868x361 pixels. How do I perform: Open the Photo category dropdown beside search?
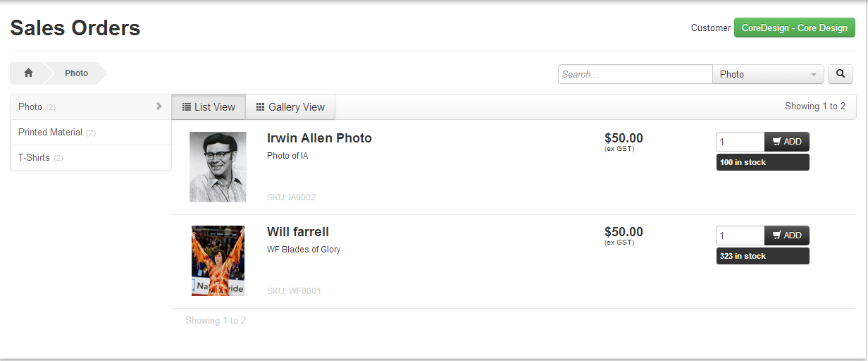[x=768, y=74]
